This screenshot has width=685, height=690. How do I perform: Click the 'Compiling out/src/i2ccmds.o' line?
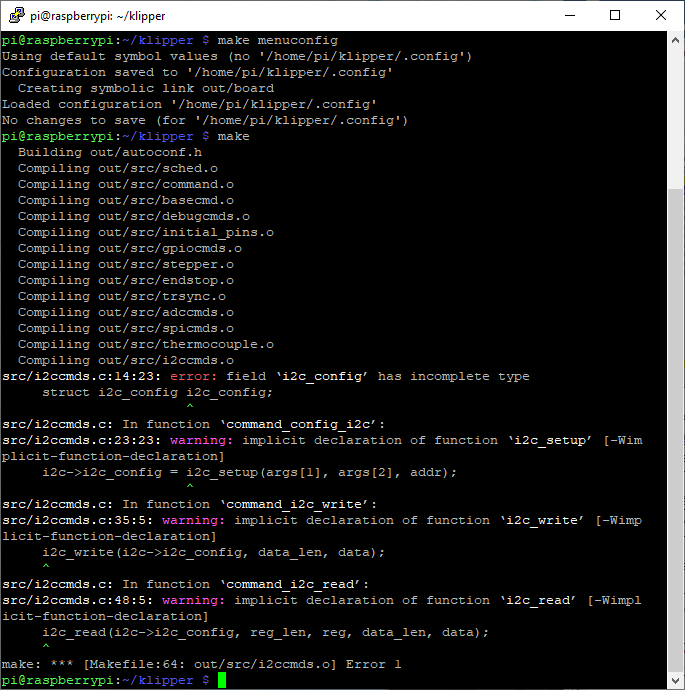126,360
